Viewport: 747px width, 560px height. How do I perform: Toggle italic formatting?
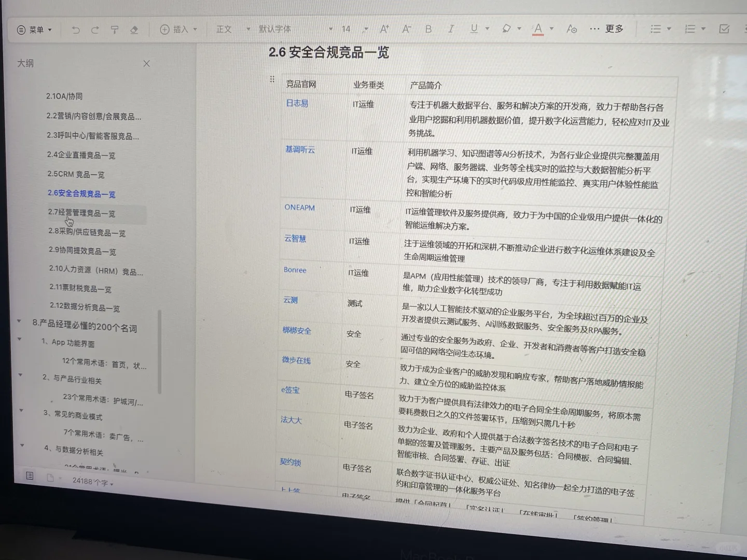point(451,29)
